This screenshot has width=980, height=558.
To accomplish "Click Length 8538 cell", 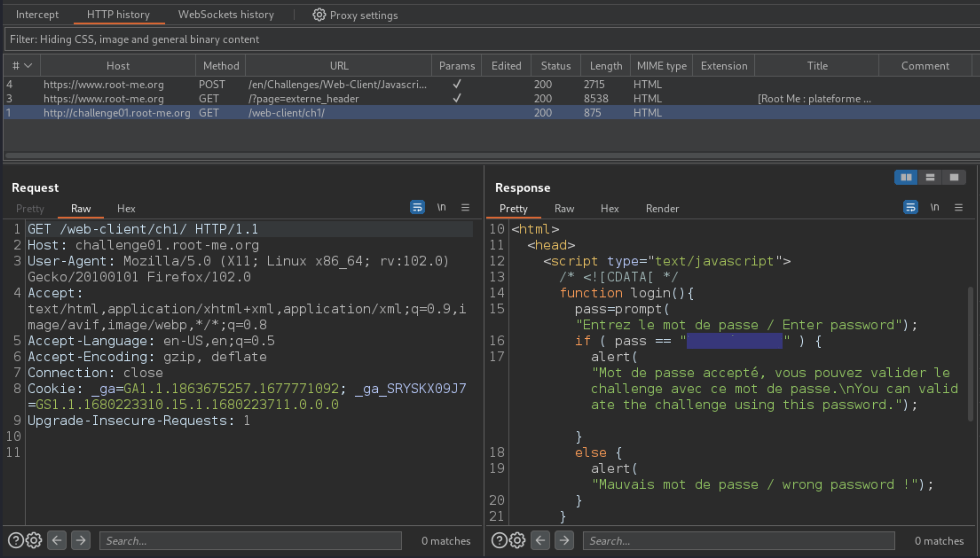I will pos(596,98).
